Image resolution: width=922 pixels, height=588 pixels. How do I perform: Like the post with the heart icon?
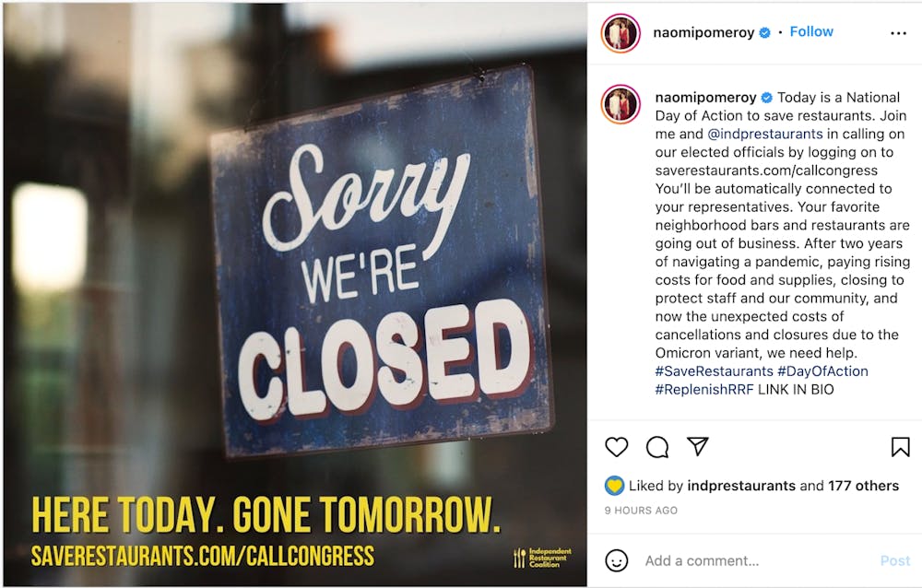[616, 447]
